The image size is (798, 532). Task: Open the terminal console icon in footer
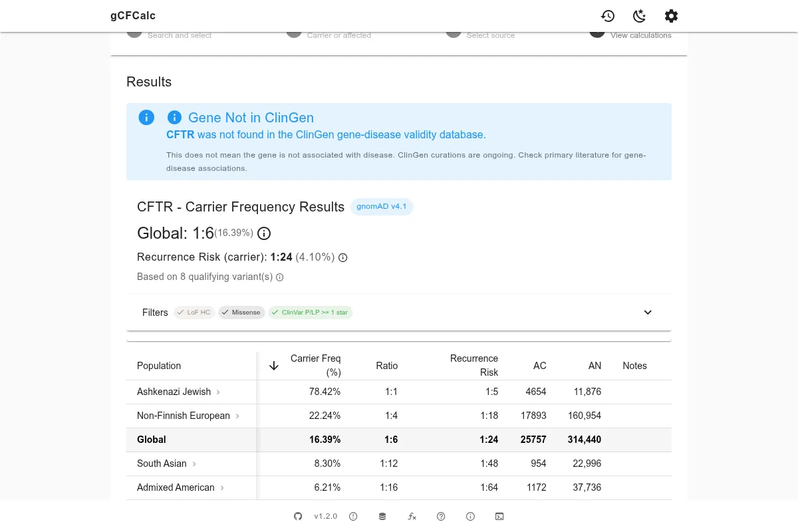pos(499,516)
